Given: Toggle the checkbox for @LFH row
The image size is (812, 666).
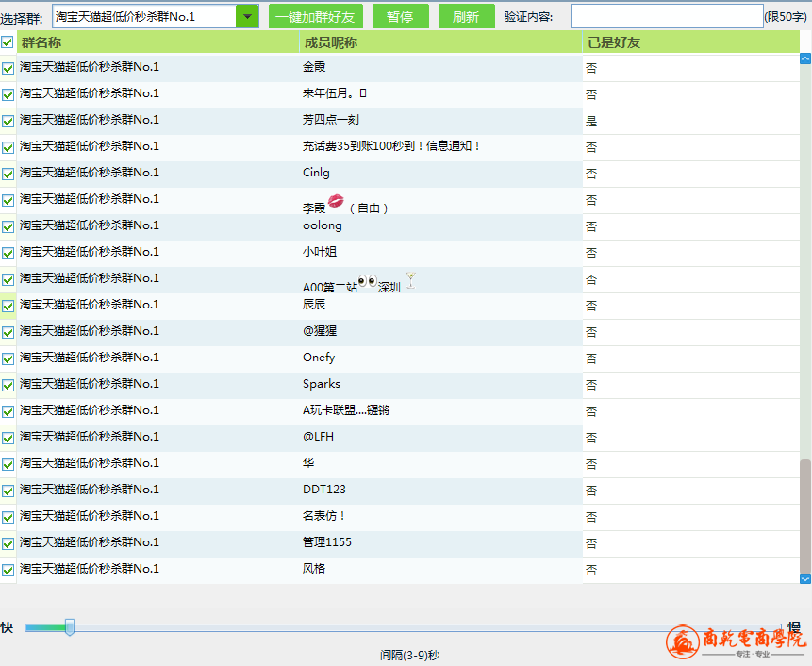Looking at the screenshot, I should click(8, 438).
